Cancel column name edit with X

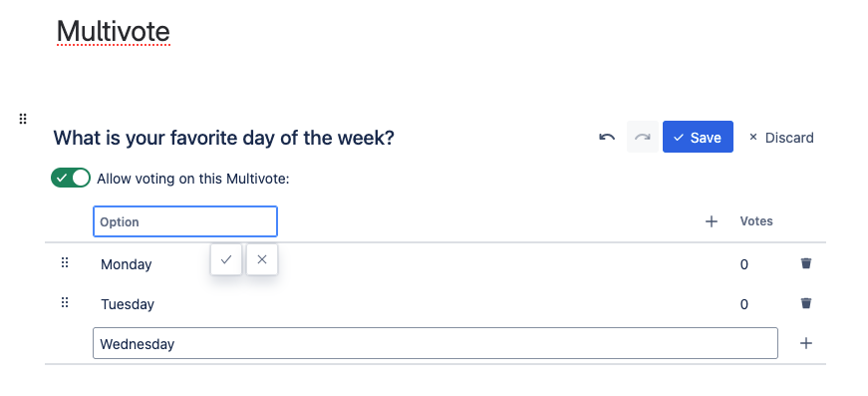[262, 259]
